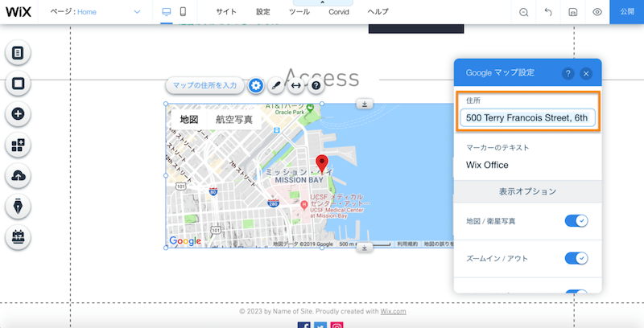Click the 公開 publish button
Screen dimensions: 644x328
(x=627, y=12)
